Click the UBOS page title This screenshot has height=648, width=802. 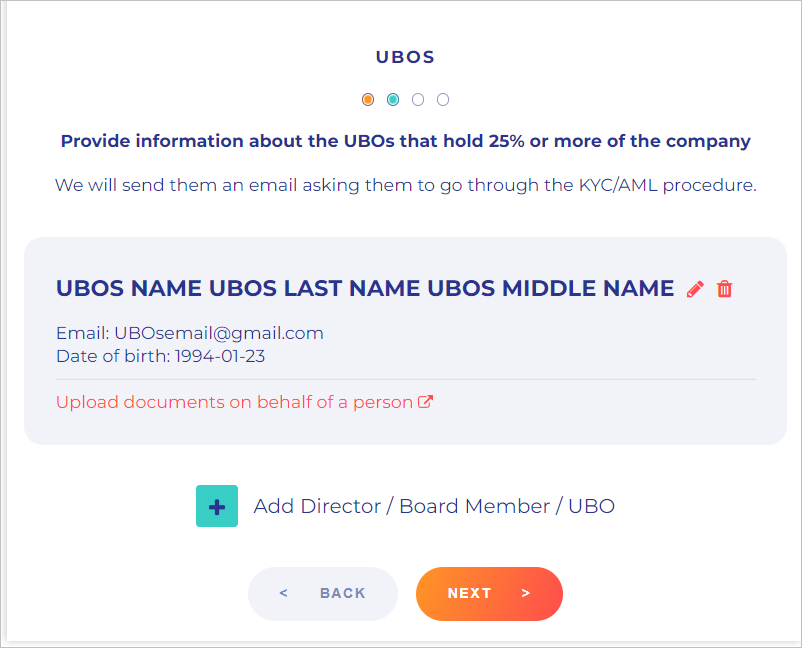pos(405,57)
